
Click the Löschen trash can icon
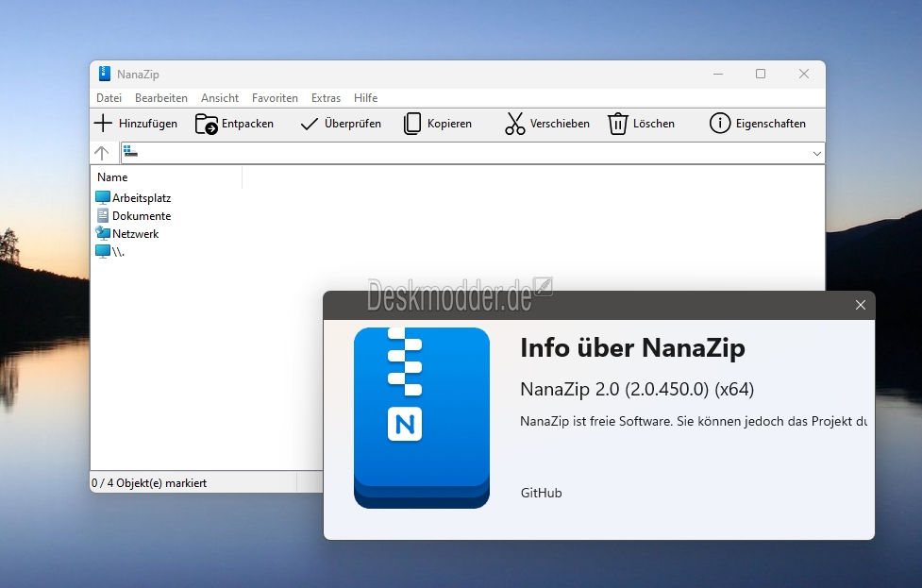pyautogui.click(x=618, y=124)
